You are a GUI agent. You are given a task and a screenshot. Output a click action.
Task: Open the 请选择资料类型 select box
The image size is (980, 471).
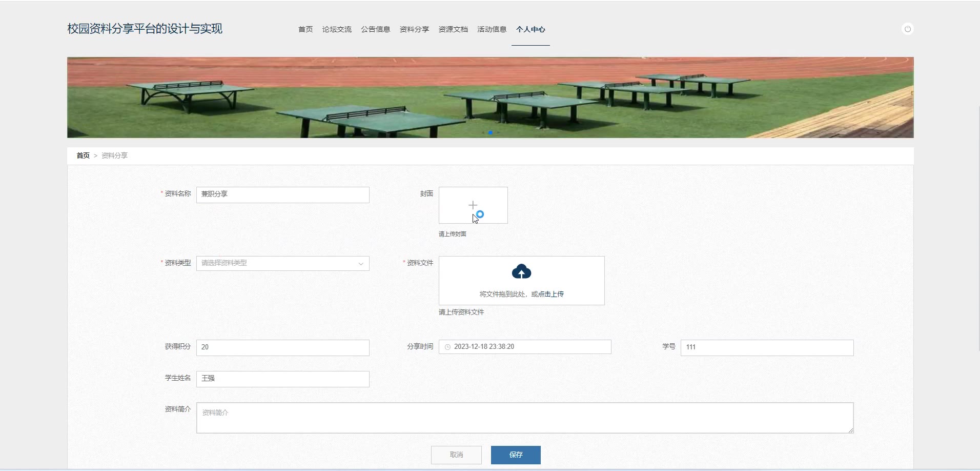(x=282, y=263)
